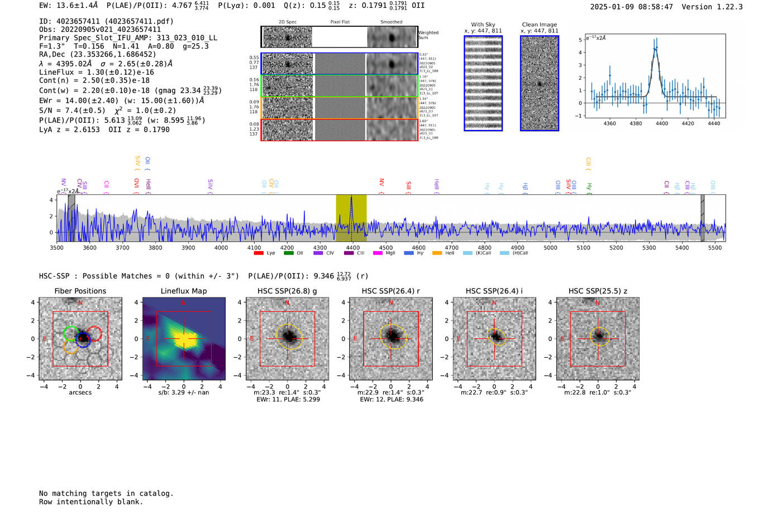Screen dimensions: 782x532
Task: Click the S/N = 7.4 line
Action: (x=108, y=111)
